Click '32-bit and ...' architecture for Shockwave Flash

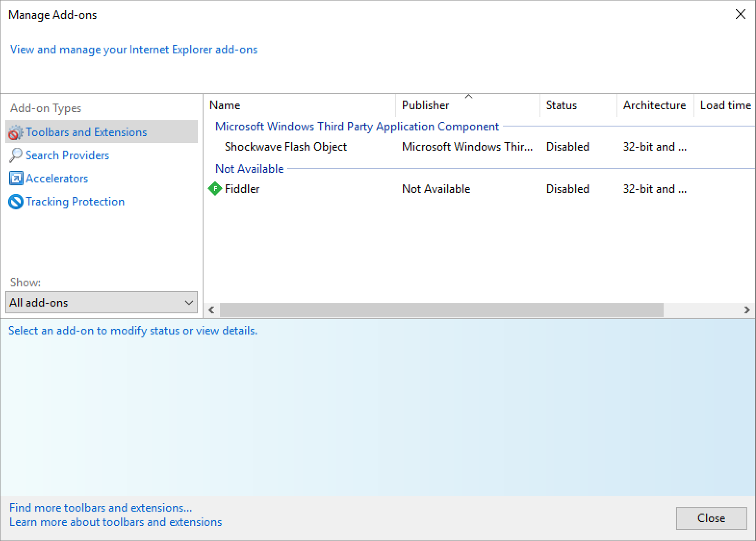tap(654, 147)
